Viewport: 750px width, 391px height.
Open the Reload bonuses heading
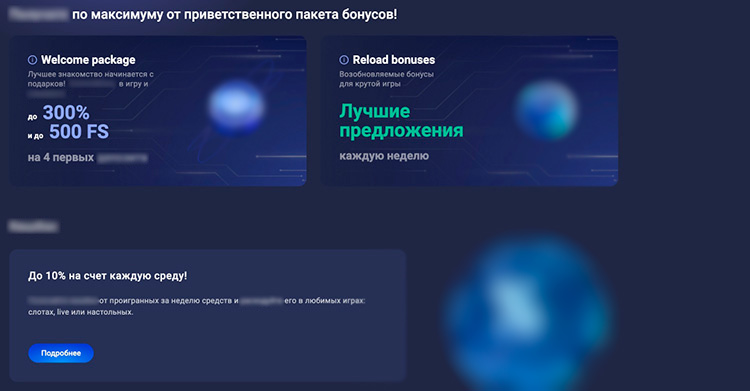pos(394,60)
